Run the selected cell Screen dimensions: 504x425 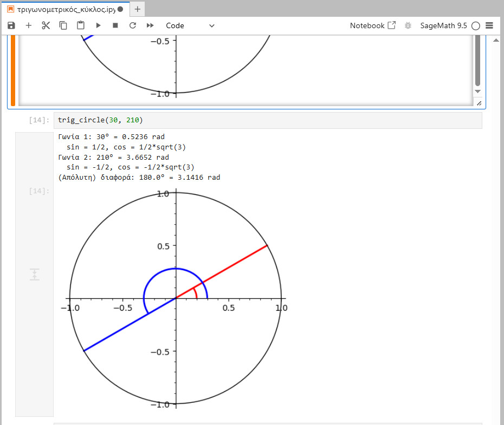click(98, 25)
